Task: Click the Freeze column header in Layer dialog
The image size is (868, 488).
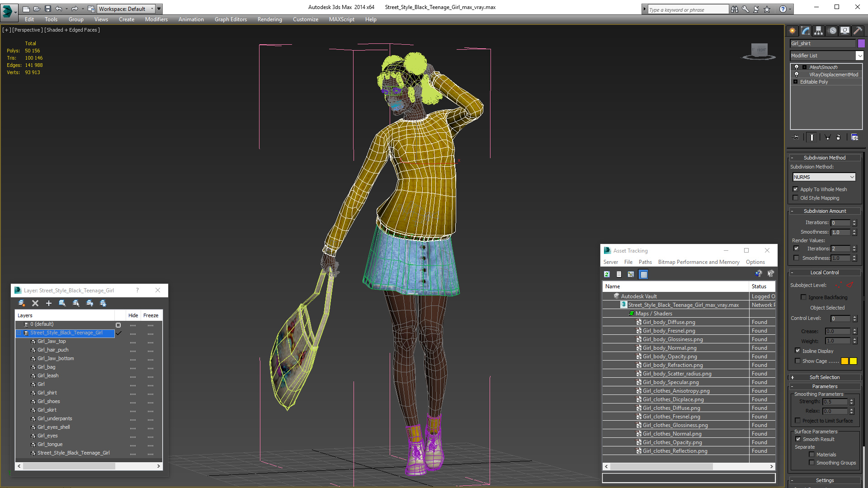Action: coord(151,315)
